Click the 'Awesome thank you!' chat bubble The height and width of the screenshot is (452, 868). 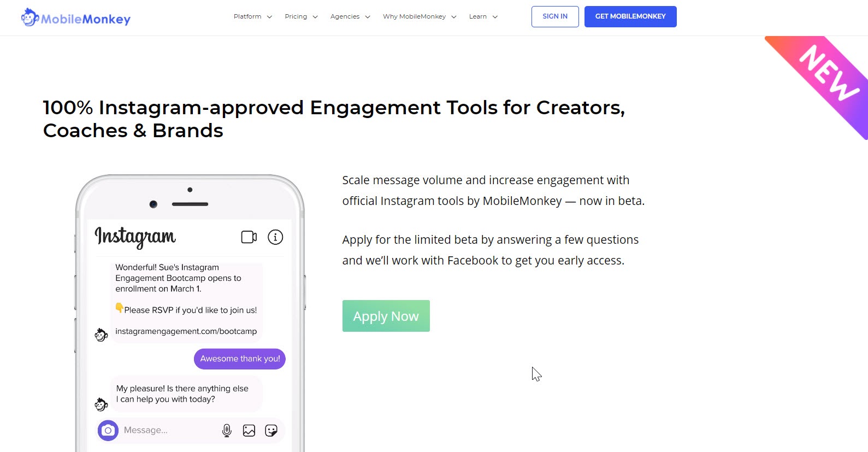click(x=240, y=359)
